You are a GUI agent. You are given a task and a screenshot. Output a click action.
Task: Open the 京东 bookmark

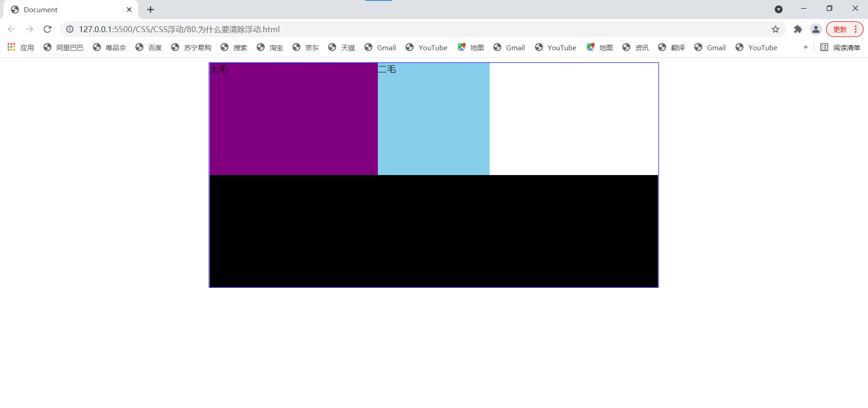pyautogui.click(x=305, y=47)
